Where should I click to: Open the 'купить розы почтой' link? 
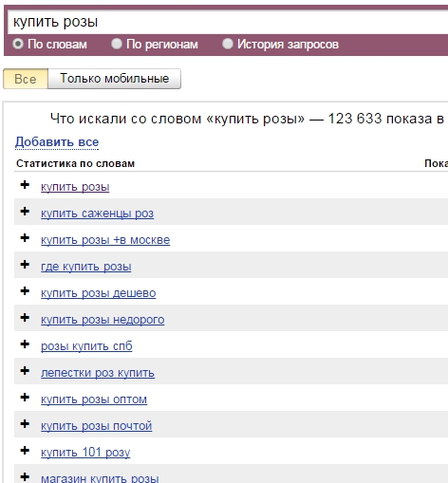97,426
